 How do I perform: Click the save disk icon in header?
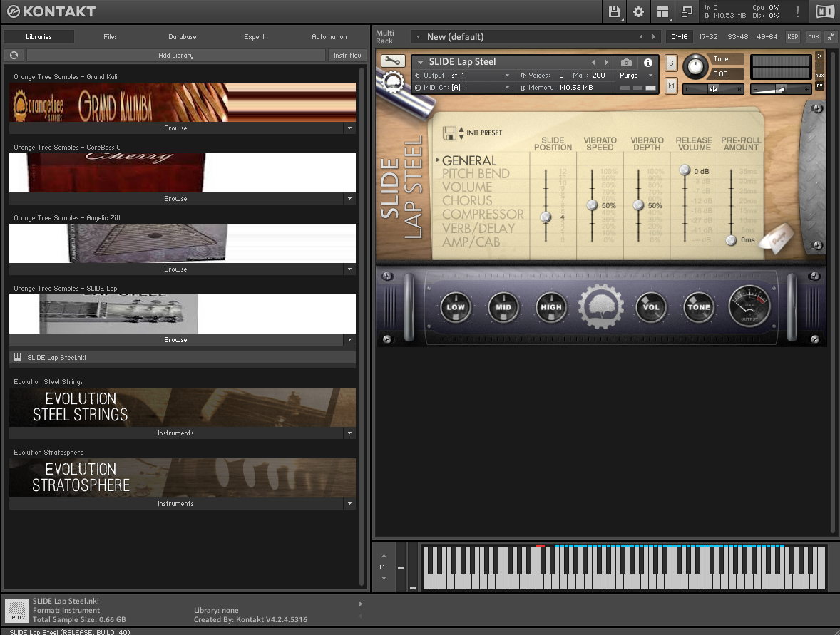[614, 12]
